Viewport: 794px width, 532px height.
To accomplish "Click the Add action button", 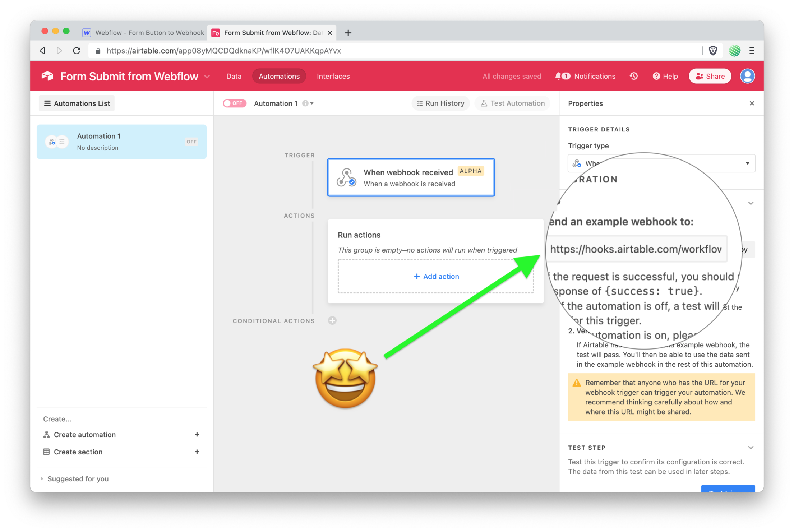I will coord(436,276).
